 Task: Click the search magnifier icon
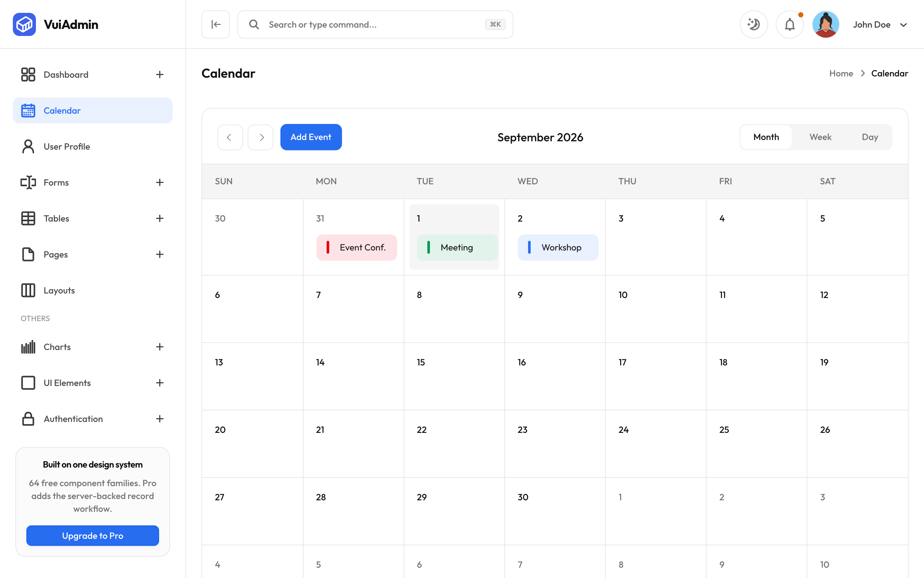click(254, 24)
